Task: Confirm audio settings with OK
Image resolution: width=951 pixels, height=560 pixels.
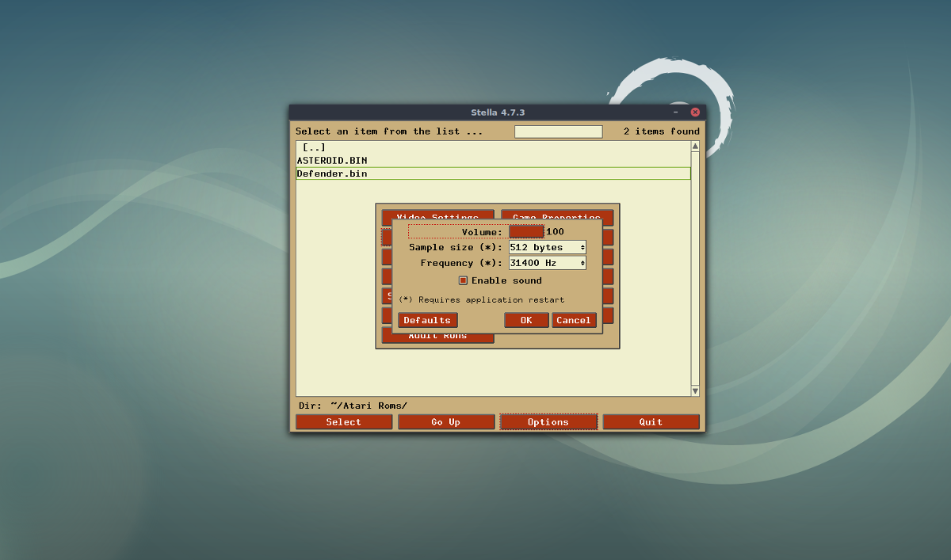Action: click(526, 320)
